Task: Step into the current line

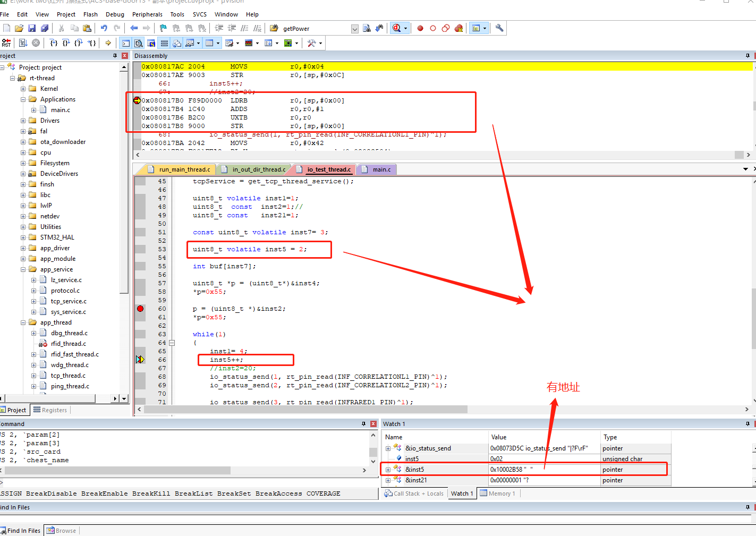Action: click(x=53, y=43)
